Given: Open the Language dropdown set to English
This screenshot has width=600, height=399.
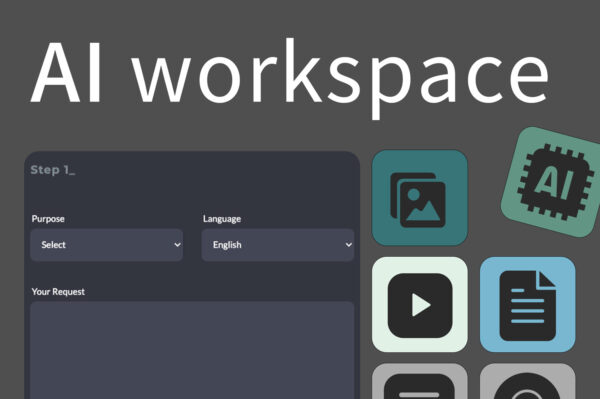Looking at the screenshot, I should [x=278, y=245].
